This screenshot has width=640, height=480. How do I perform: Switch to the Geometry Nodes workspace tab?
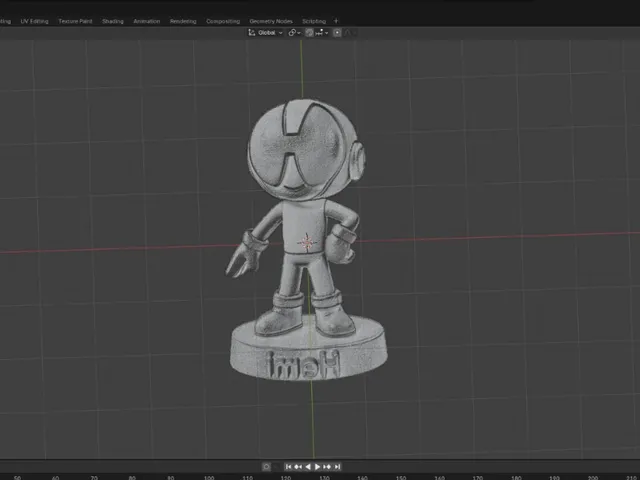(x=271, y=21)
